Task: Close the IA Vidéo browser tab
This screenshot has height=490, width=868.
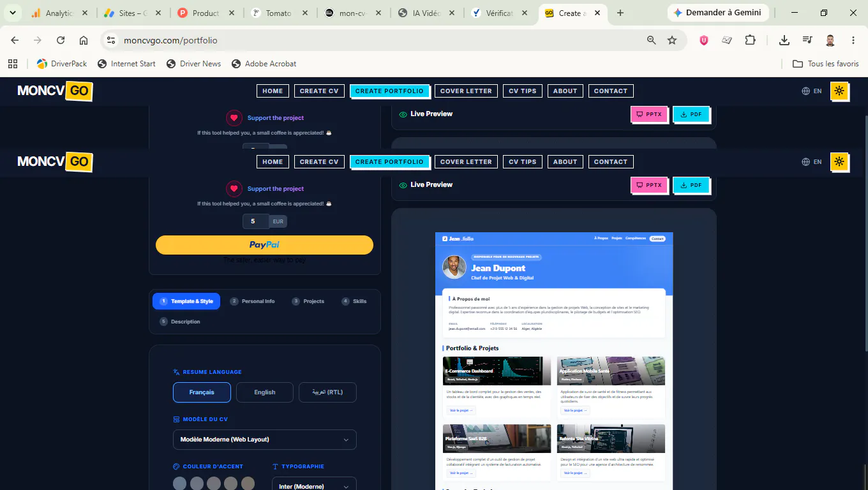Action: click(x=451, y=13)
